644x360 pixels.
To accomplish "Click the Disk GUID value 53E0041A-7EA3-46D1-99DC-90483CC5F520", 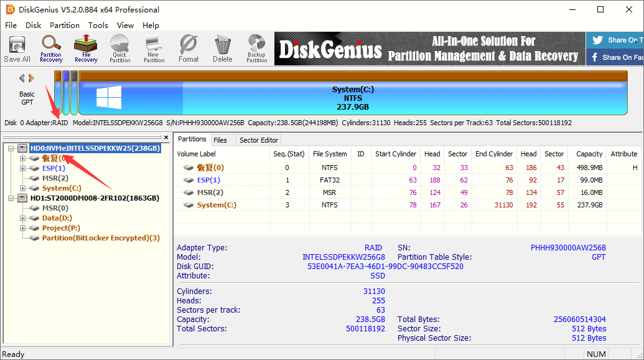I will [x=385, y=267].
